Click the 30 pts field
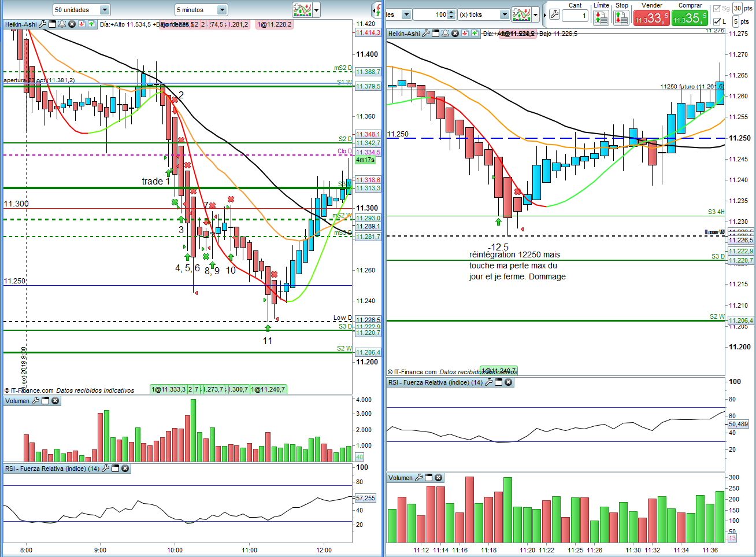Image resolution: width=756 pixels, height=557 pixels. coord(738,8)
